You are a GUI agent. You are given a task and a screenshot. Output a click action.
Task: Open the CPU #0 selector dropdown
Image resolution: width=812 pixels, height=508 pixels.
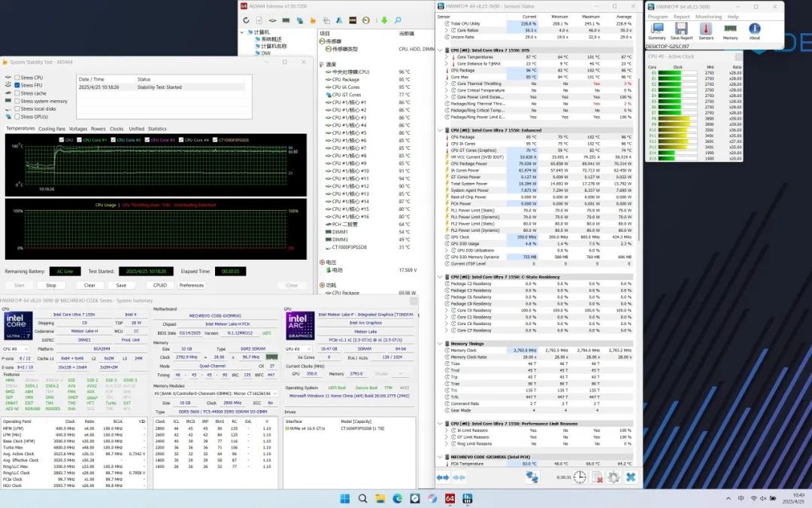click(16, 349)
